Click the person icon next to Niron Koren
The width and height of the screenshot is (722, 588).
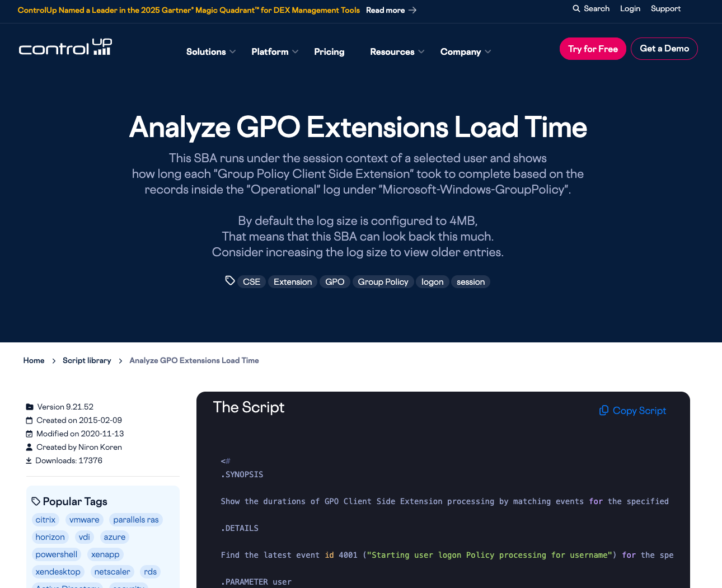[29, 447]
